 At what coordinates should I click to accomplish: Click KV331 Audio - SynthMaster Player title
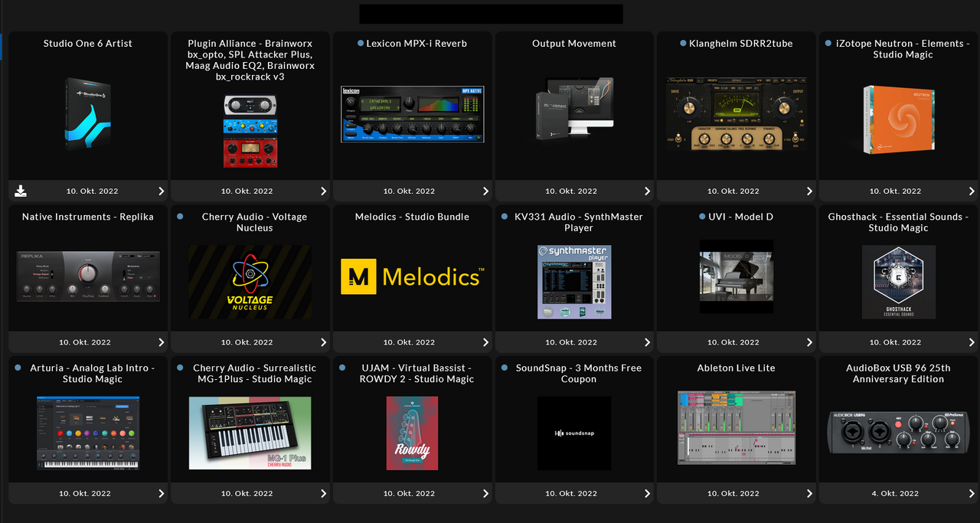[579, 222]
